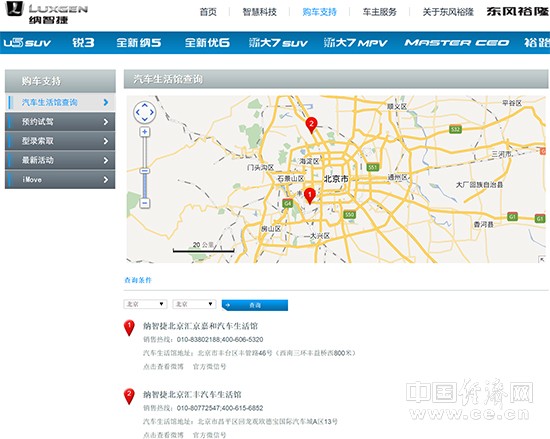Open the iMove sidebar item
550x439 pixels.
[x=60, y=180]
